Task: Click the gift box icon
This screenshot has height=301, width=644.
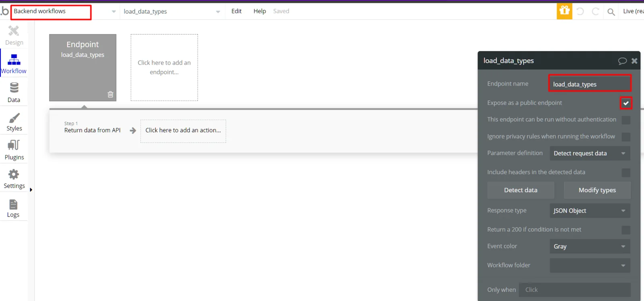Action: pos(564,11)
